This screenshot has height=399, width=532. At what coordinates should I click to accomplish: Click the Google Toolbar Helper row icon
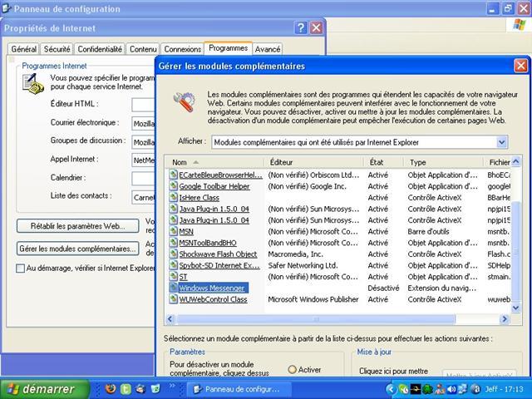pos(174,186)
